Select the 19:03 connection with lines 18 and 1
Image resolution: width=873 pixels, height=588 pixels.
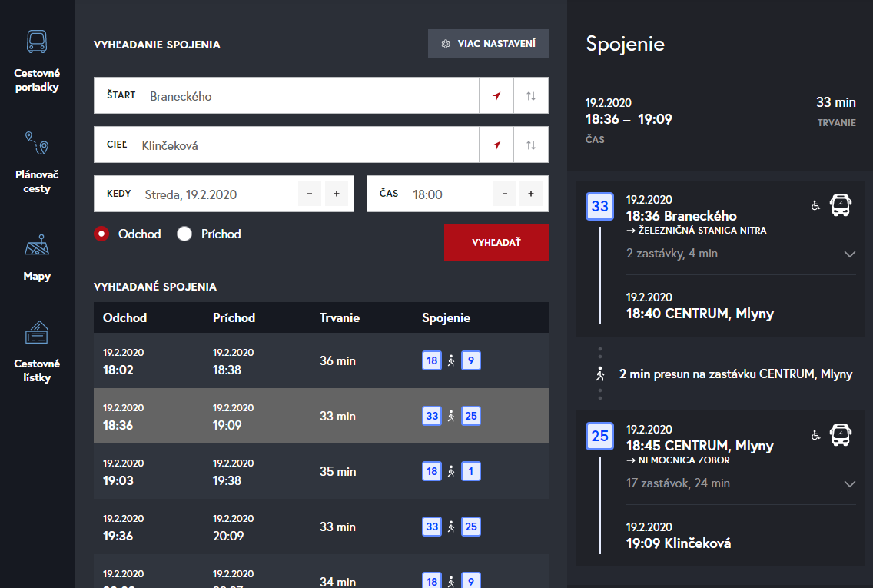click(320, 471)
